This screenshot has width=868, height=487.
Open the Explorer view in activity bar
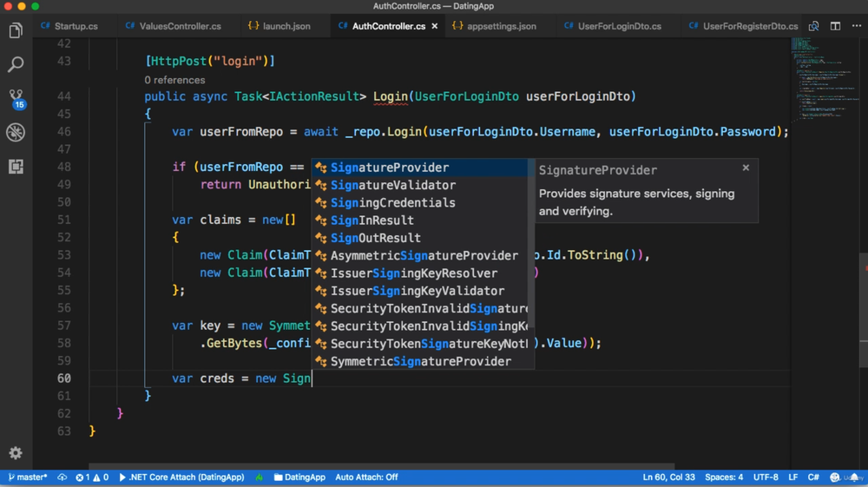coord(16,30)
